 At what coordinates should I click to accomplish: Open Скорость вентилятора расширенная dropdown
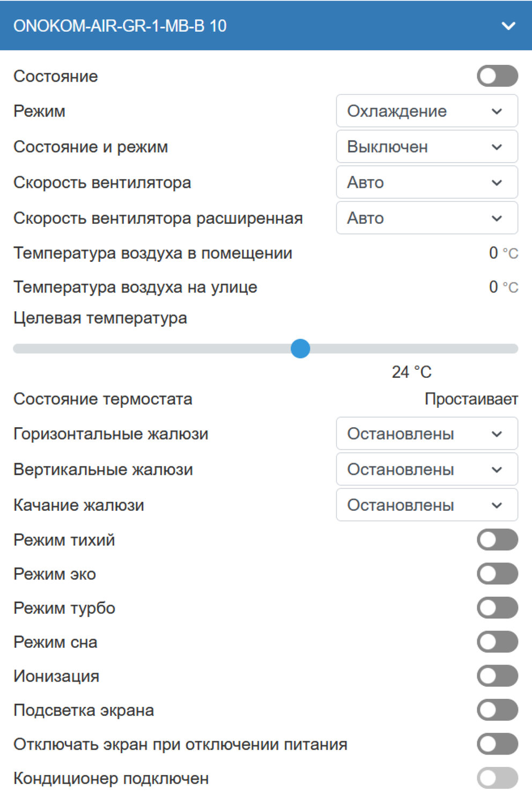click(x=427, y=218)
